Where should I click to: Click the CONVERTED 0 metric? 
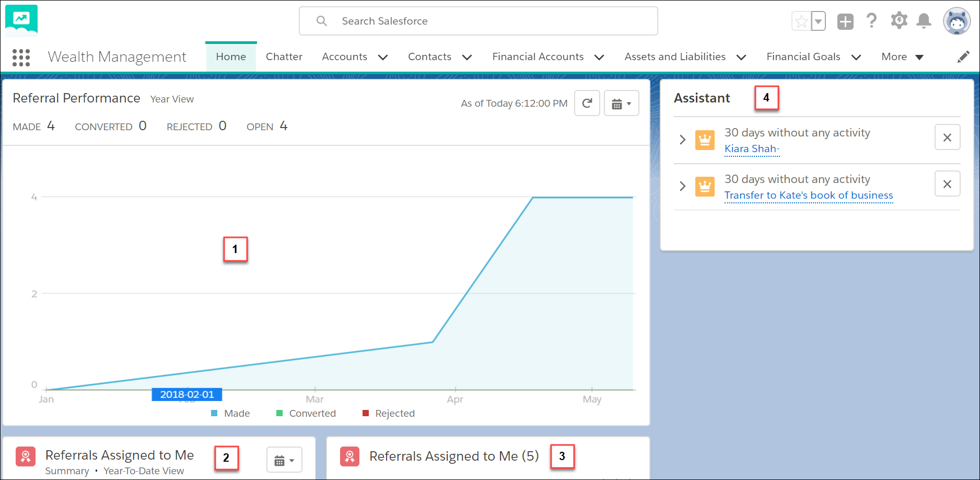[111, 126]
